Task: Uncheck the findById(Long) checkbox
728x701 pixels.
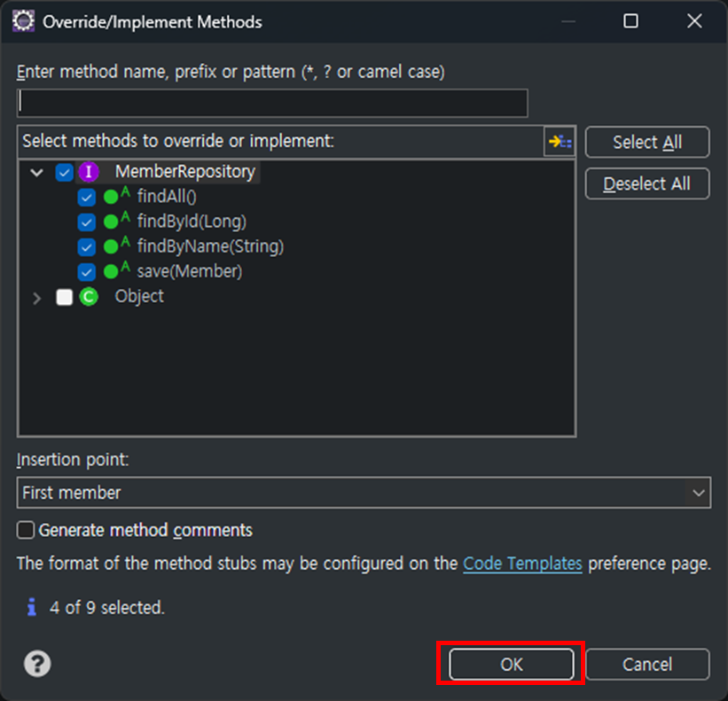Action: (86, 222)
